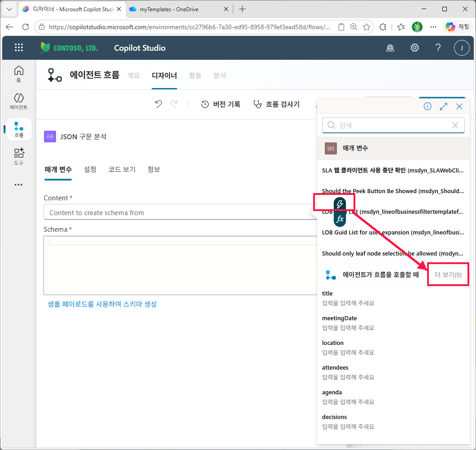Insert dynamic content lightning icon
The width and height of the screenshot is (476, 450).
click(x=340, y=204)
